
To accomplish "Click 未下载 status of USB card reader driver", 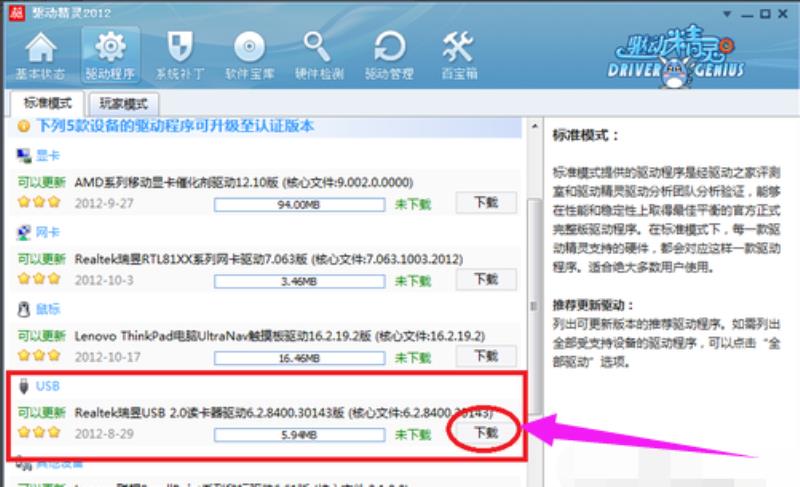I will click(x=413, y=435).
